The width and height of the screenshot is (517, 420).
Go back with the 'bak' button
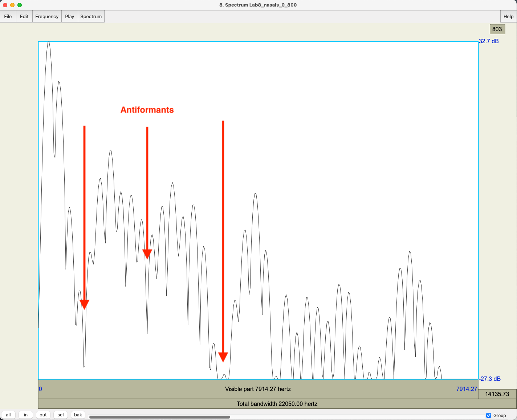(x=78, y=415)
